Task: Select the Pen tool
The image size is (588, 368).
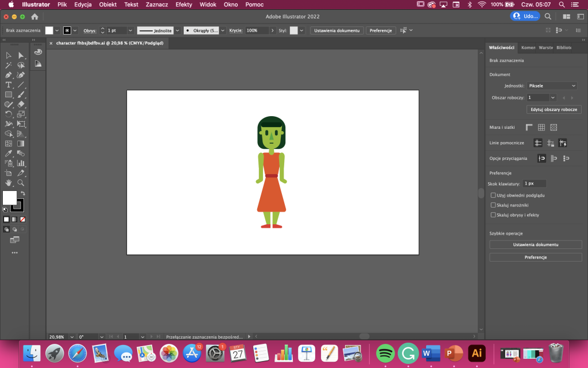Action: (8, 75)
